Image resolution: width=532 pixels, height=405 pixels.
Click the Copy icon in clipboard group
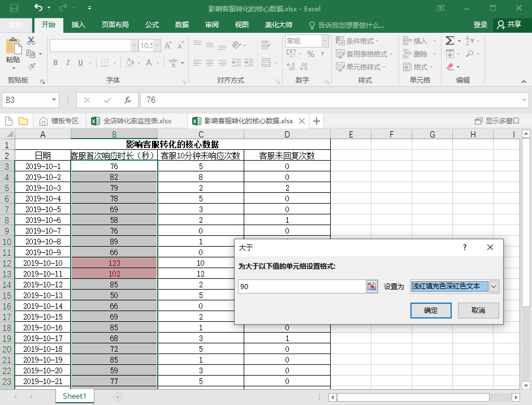pyautogui.click(x=31, y=54)
